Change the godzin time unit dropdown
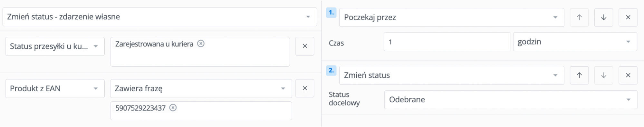The height and width of the screenshot is (127, 644). [575, 42]
